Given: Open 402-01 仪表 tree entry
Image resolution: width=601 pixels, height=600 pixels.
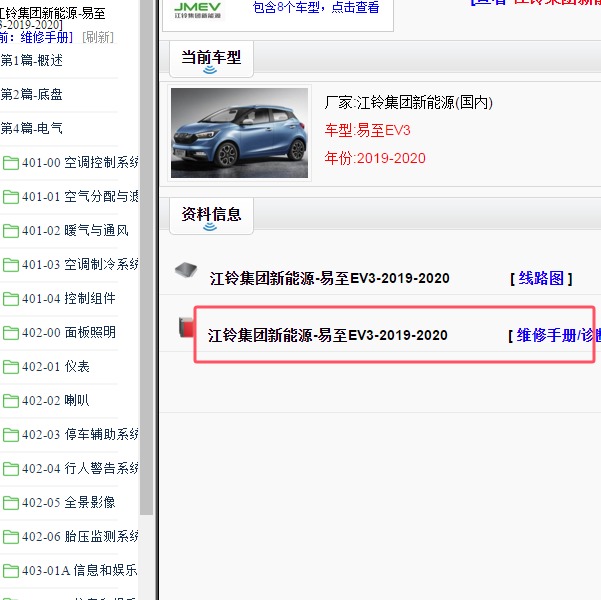Looking at the screenshot, I should [x=56, y=367].
